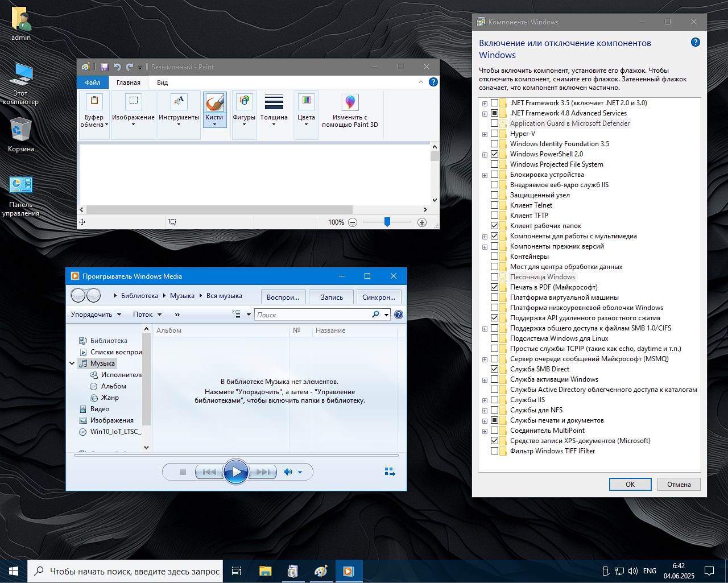The width and height of the screenshot is (728, 583).
Task: Enable the Hyper-V checkbox
Action: 494,134
